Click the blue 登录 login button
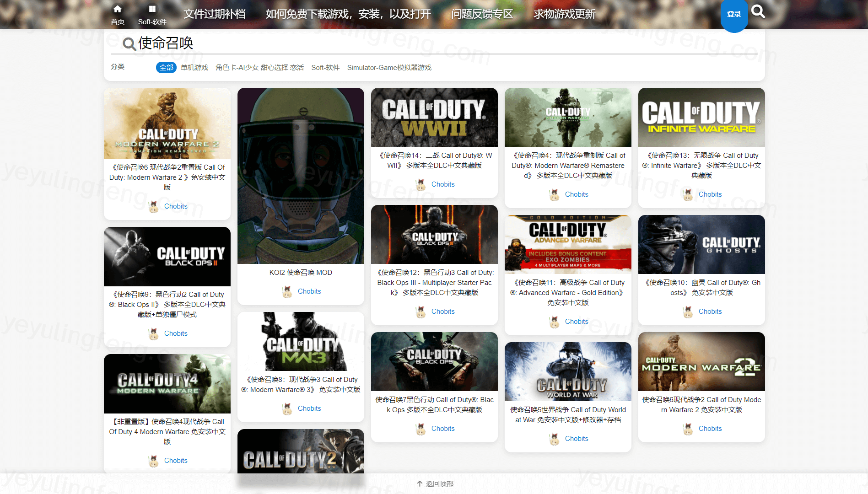 coord(734,15)
